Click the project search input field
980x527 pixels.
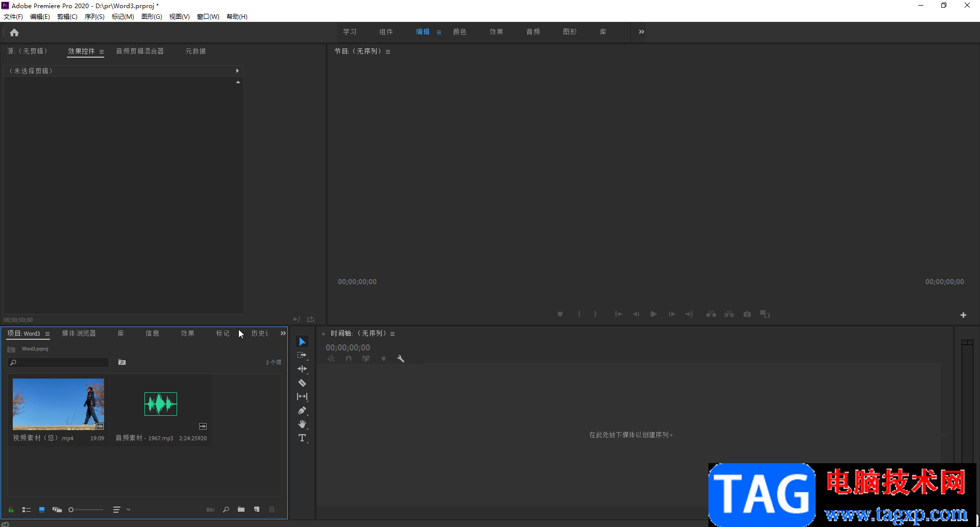coord(58,362)
